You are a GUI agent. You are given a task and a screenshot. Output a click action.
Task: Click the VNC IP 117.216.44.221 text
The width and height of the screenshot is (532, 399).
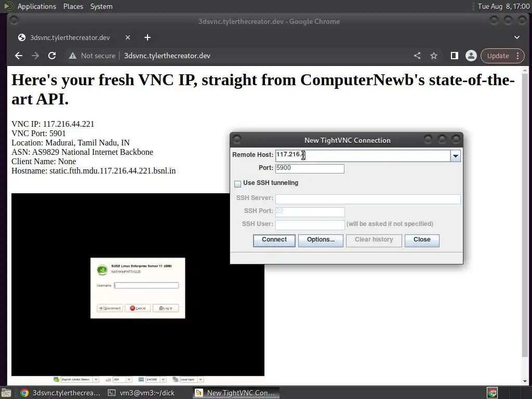tap(53, 124)
